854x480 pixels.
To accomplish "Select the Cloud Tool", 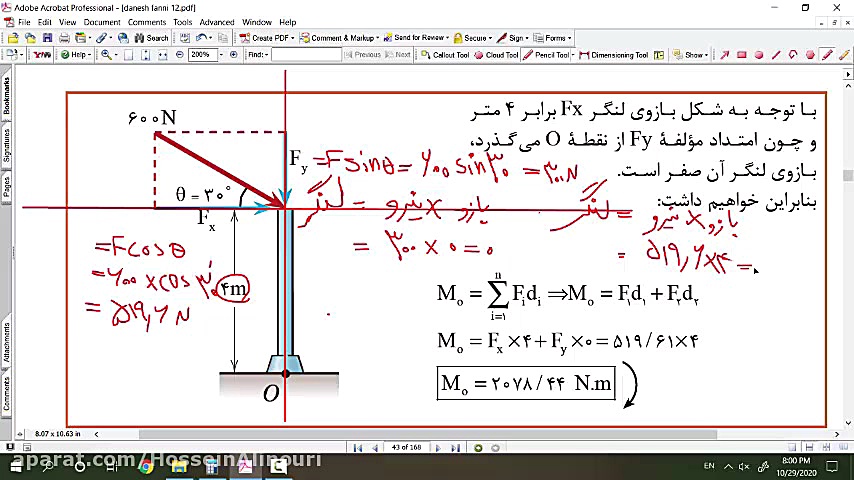I will (x=496, y=55).
